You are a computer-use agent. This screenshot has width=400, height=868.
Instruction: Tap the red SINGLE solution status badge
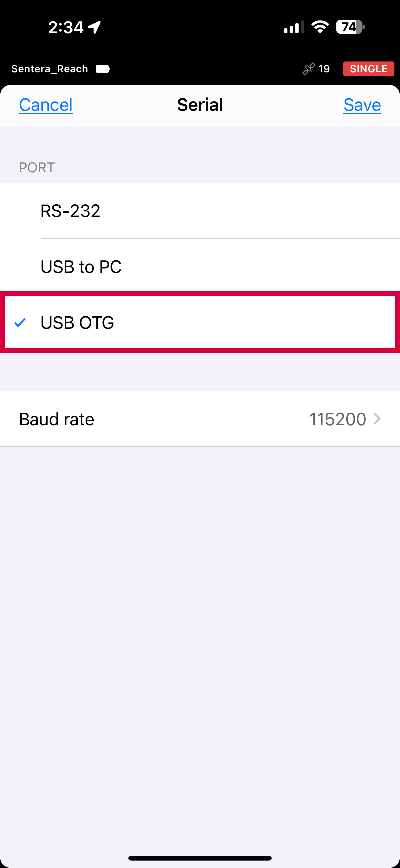click(x=368, y=69)
